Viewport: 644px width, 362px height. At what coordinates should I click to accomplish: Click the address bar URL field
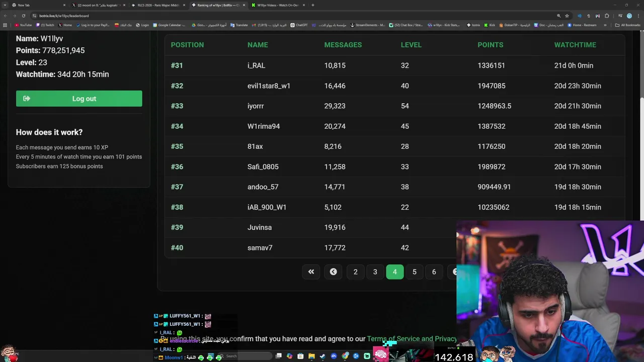click(292, 16)
